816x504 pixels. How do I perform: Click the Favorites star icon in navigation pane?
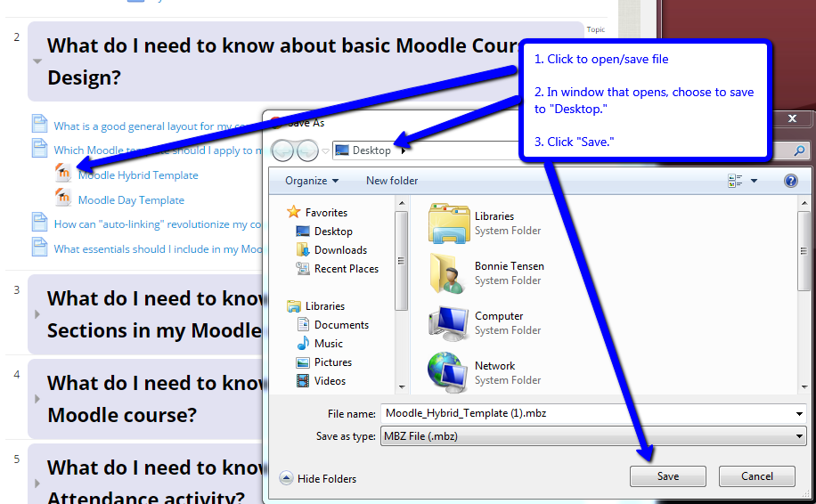[293, 212]
